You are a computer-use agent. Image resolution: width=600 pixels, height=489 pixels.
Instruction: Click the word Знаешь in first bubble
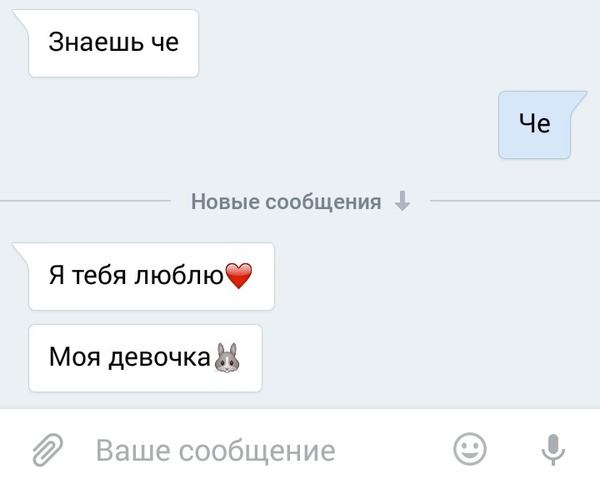click(x=96, y=42)
